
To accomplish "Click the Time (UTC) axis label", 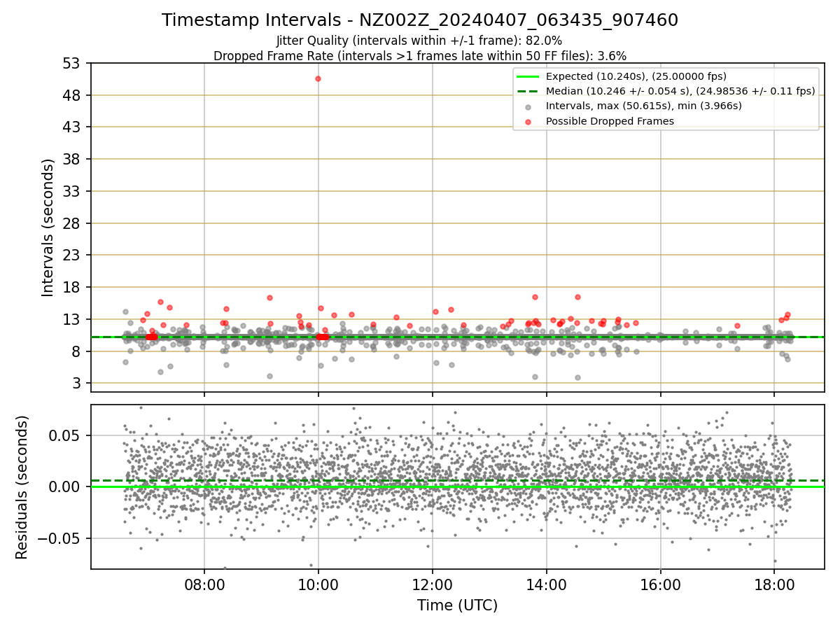I will (x=458, y=605).
